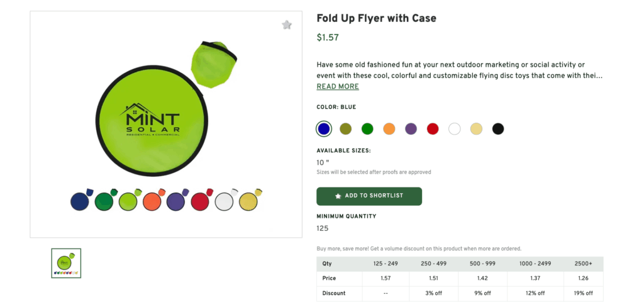Open the product thumbnail below main image
The width and height of the screenshot is (644, 307).
tap(66, 264)
